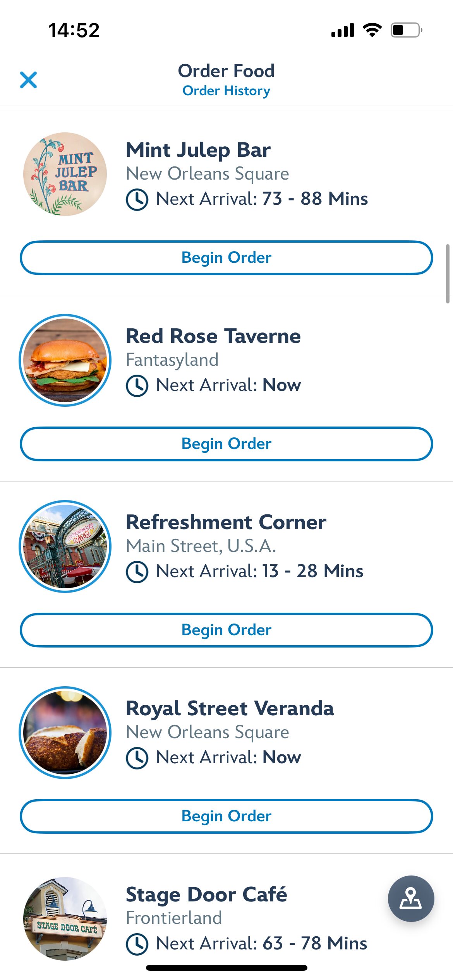Begin Order at Royal Street Veranda

pyautogui.click(x=226, y=816)
